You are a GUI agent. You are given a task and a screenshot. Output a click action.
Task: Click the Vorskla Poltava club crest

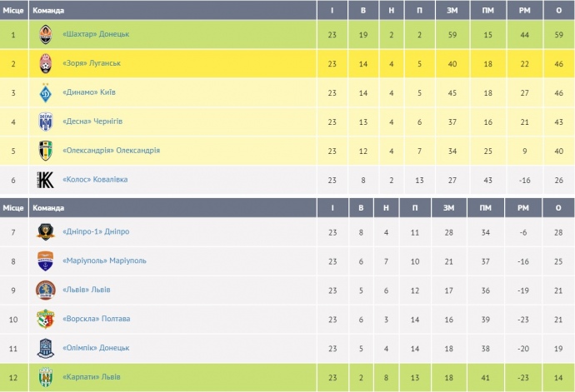pos(46,319)
